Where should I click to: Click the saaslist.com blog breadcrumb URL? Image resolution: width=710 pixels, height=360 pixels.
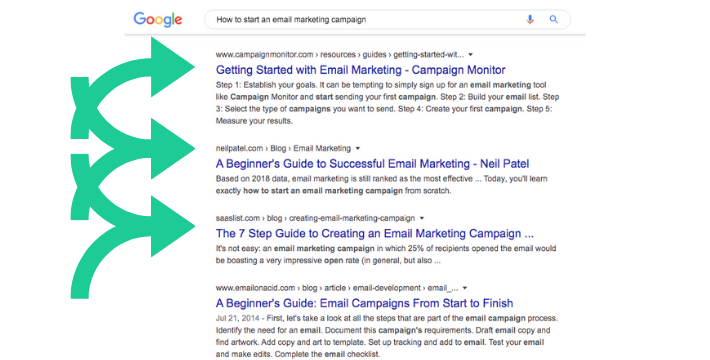315,218
